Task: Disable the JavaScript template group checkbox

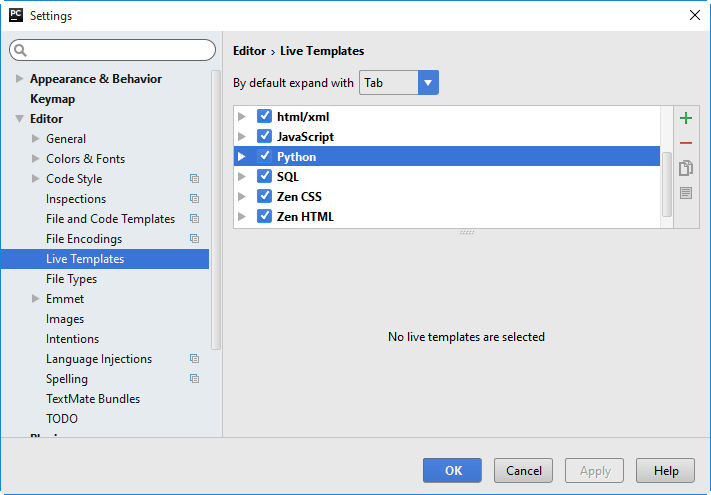Action: (264, 137)
